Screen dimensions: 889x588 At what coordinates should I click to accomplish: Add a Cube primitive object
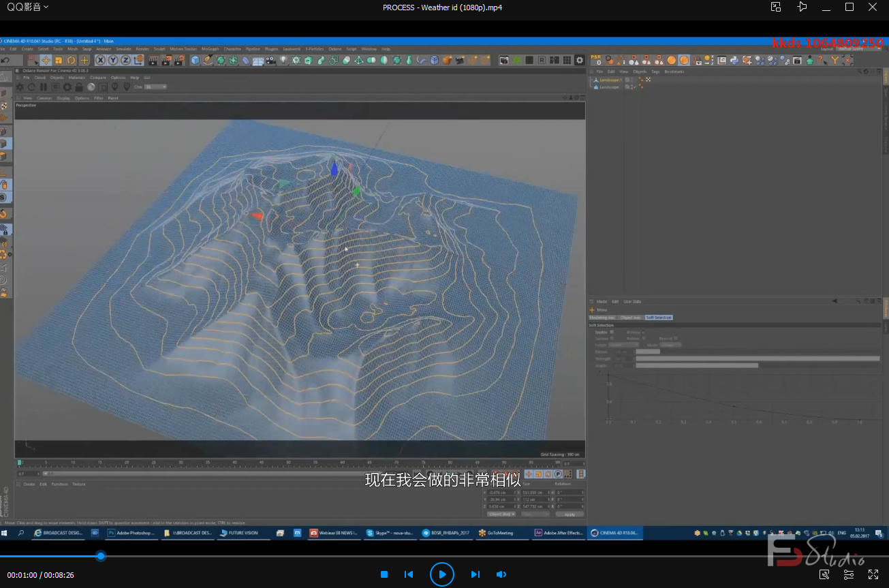tap(195, 60)
